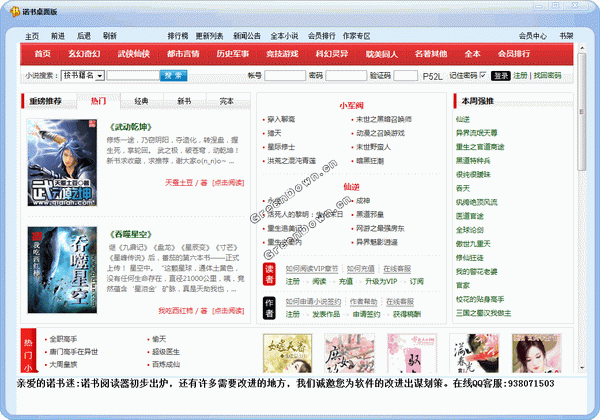Open 书架 bookshelf in the top toolbar
Image resolution: width=600 pixels, height=420 pixels.
[x=566, y=36]
